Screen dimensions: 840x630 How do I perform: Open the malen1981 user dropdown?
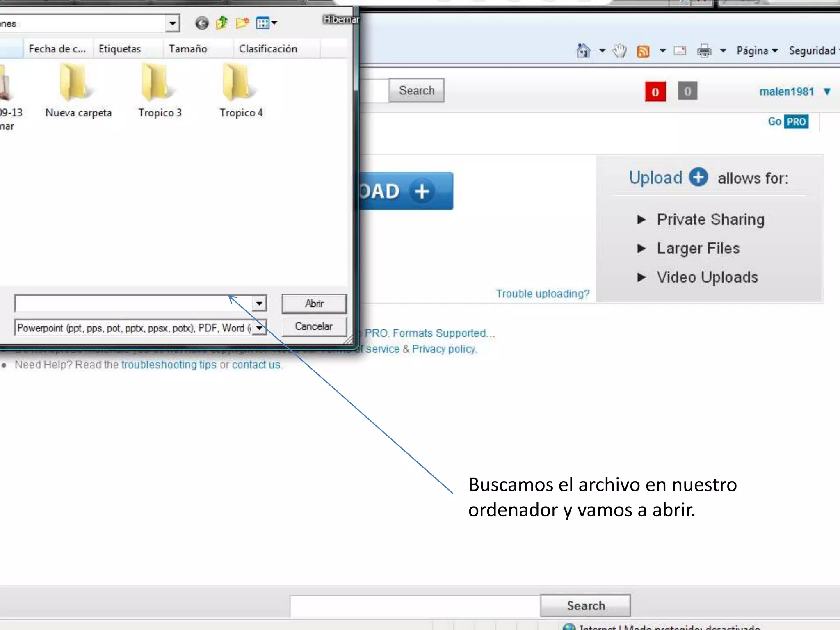click(827, 91)
